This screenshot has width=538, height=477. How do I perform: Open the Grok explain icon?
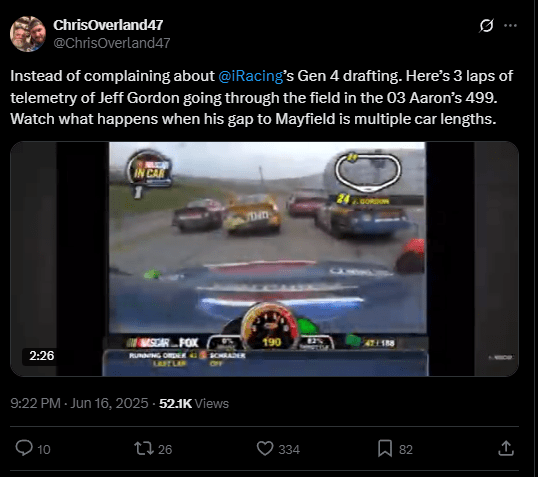coord(486,25)
